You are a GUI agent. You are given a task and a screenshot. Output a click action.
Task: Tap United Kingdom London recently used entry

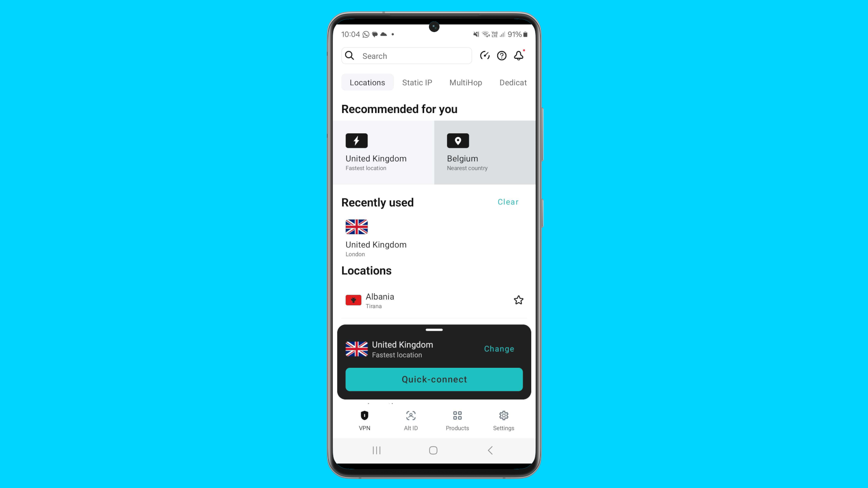(x=376, y=238)
